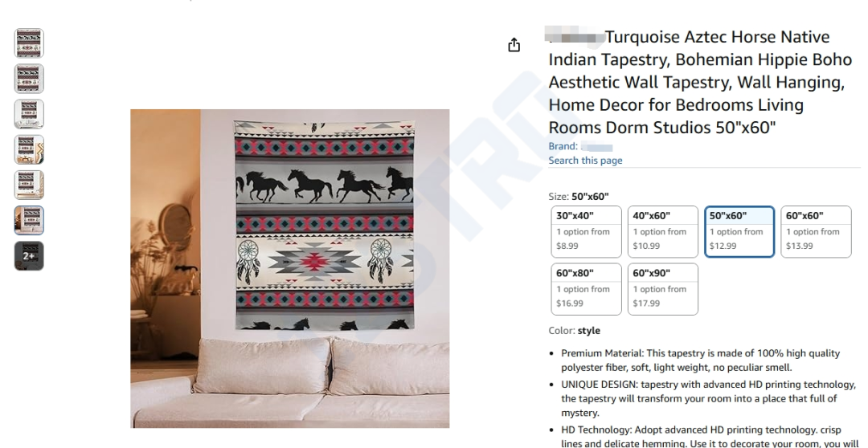Click the product title text
Image resolution: width=868 pixels, height=448 pixels.
[700, 82]
